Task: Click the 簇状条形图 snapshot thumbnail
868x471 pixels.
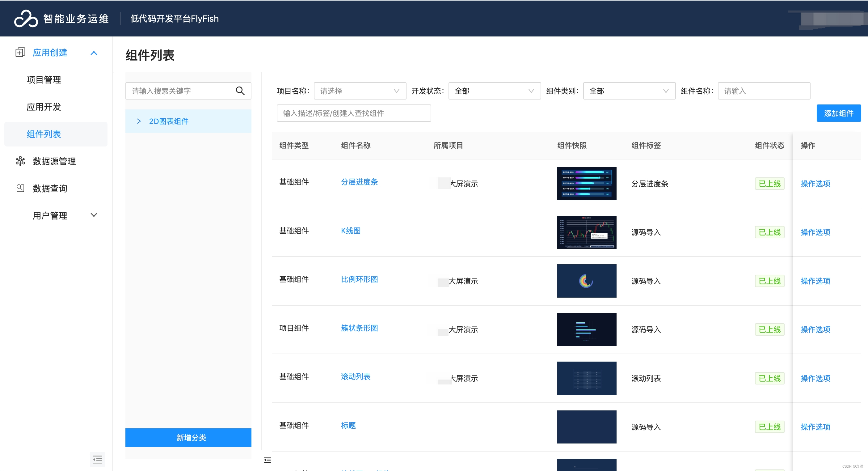Action: point(587,329)
